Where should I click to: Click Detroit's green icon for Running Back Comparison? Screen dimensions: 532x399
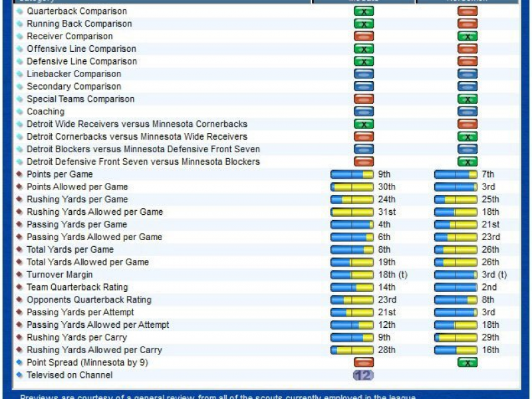click(364, 24)
